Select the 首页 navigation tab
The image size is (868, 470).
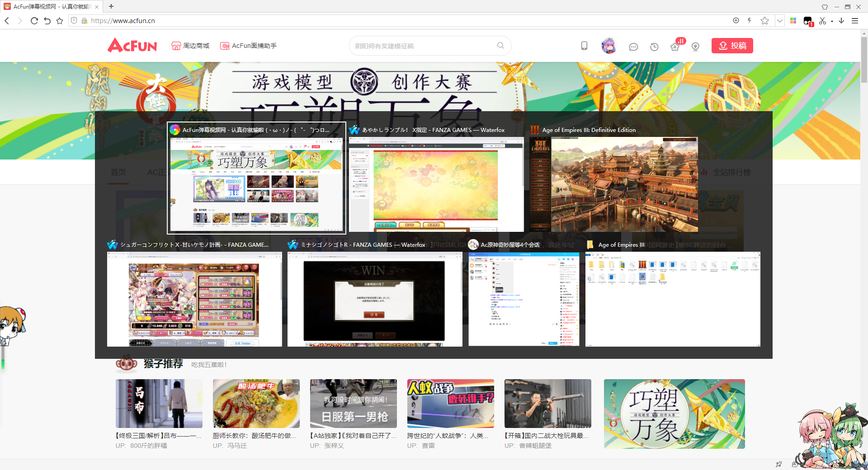click(118, 172)
